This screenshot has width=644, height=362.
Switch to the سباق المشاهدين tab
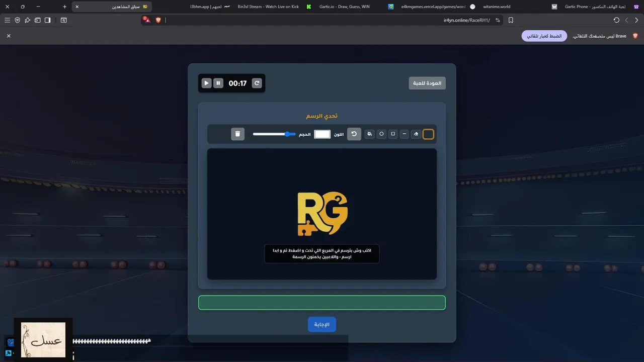click(112, 7)
